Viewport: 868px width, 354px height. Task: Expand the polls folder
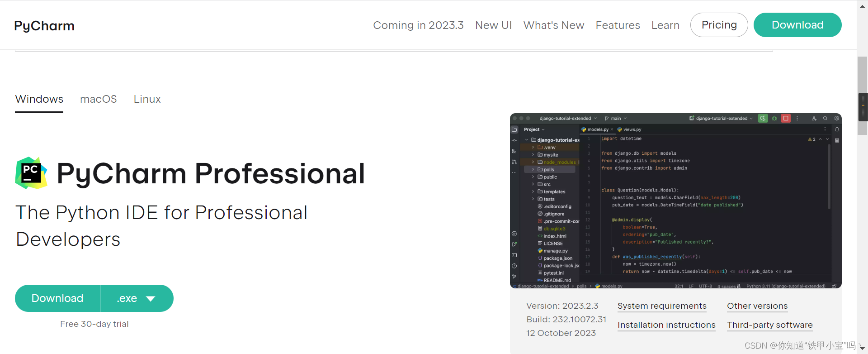533,169
